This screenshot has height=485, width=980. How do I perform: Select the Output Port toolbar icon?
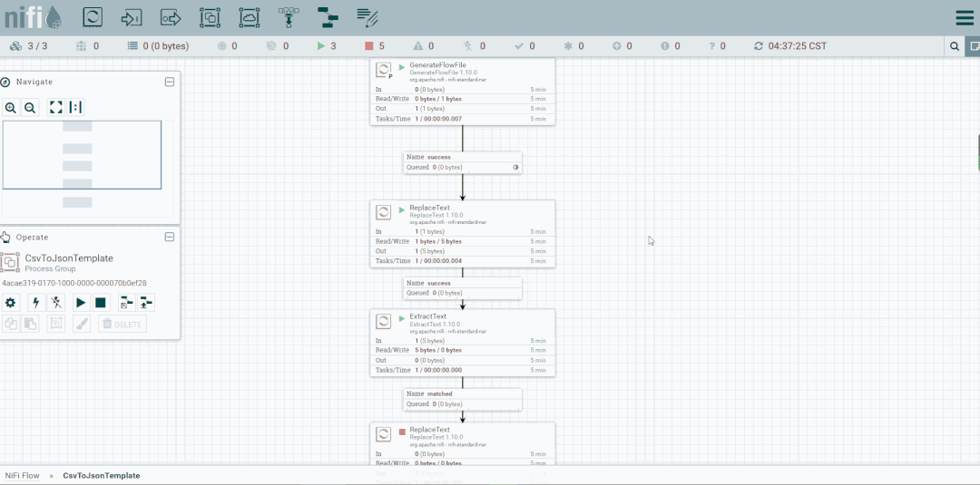pyautogui.click(x=171, y=17)
